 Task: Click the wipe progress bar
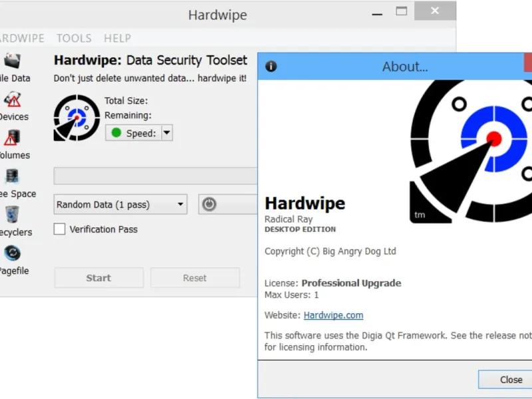tap(156, 176)
